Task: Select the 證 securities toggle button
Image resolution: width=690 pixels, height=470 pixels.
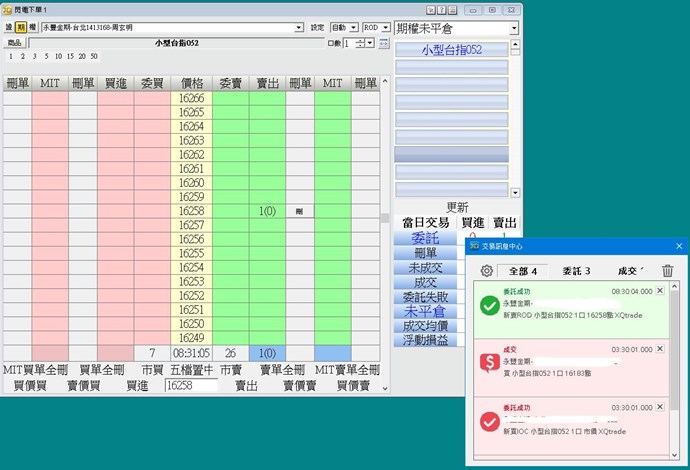Action: pos(8,28)
